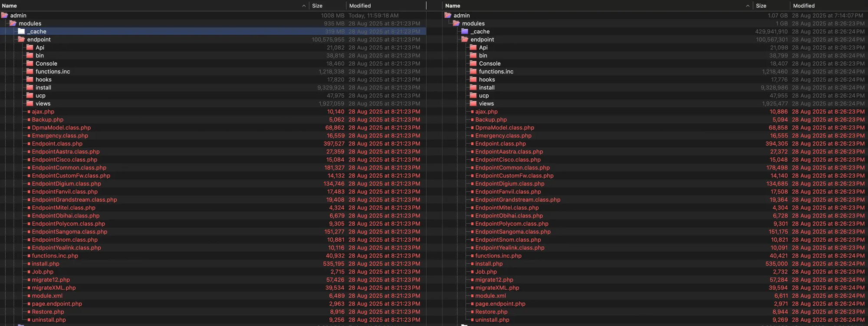Click the admin folder icon in right pane
868x326 pixels.
(448, 15)
